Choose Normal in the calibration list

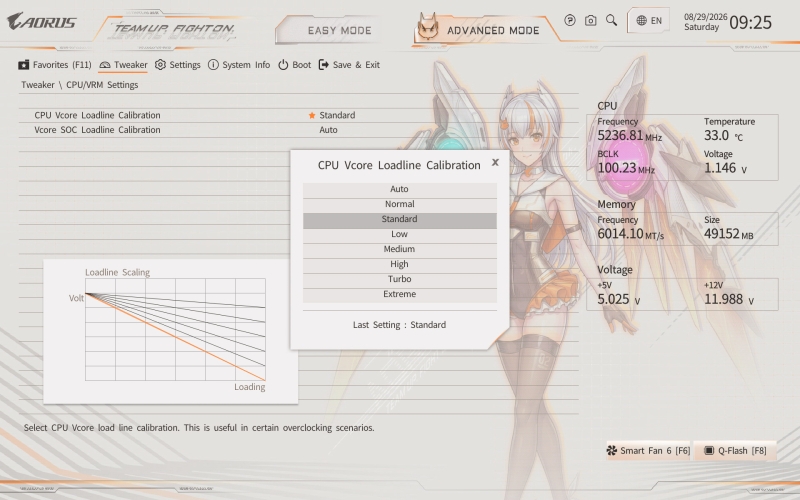tap(399, 204)
